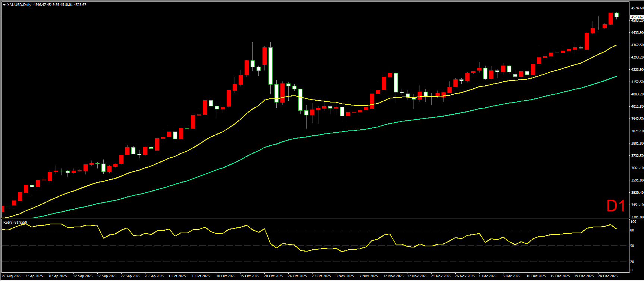Click the XAUUSD,Daily chart title text
This screenshot has height=281, width=644.
pos(19,5)
